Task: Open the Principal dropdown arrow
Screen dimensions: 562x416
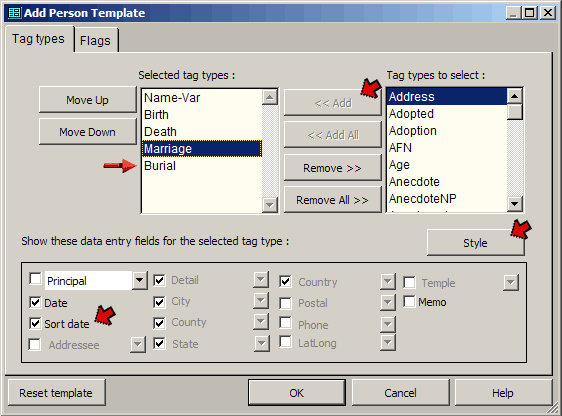Action: pos(139,281)
